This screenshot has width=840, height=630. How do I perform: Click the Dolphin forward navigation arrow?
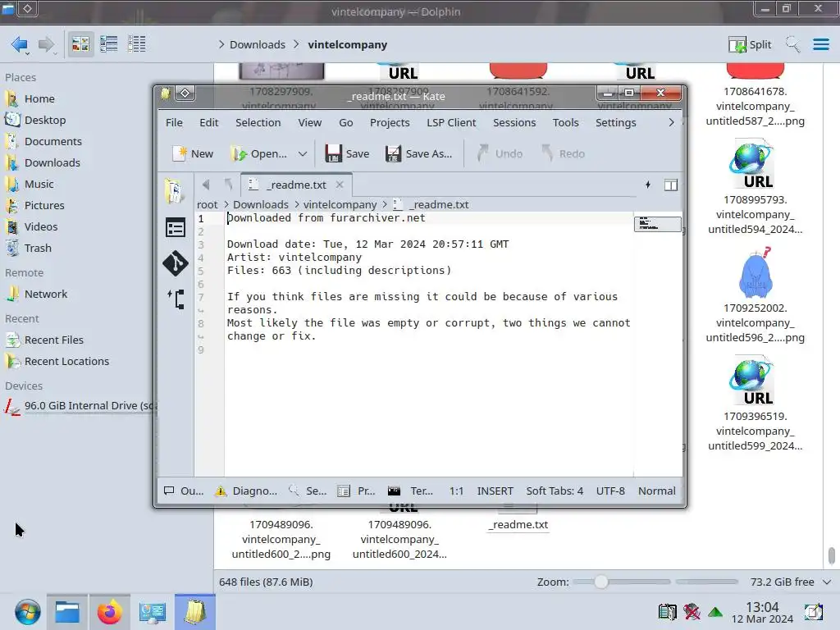point(47,44)
